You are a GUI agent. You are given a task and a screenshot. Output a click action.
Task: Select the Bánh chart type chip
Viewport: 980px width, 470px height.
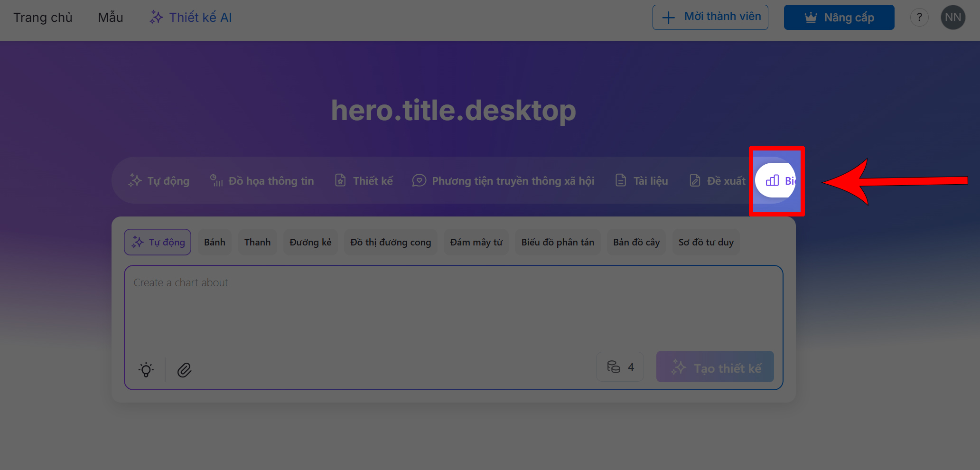[215, 242]
